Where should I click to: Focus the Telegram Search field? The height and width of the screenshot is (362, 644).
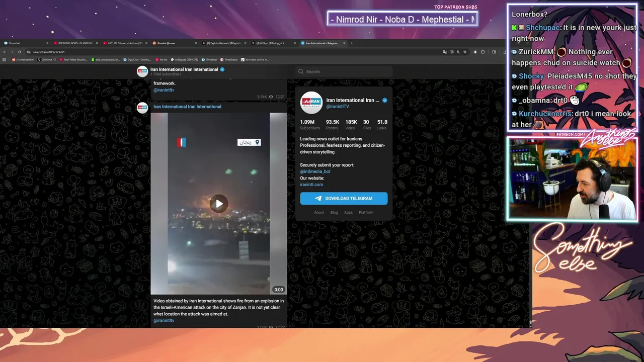(344, 71)
